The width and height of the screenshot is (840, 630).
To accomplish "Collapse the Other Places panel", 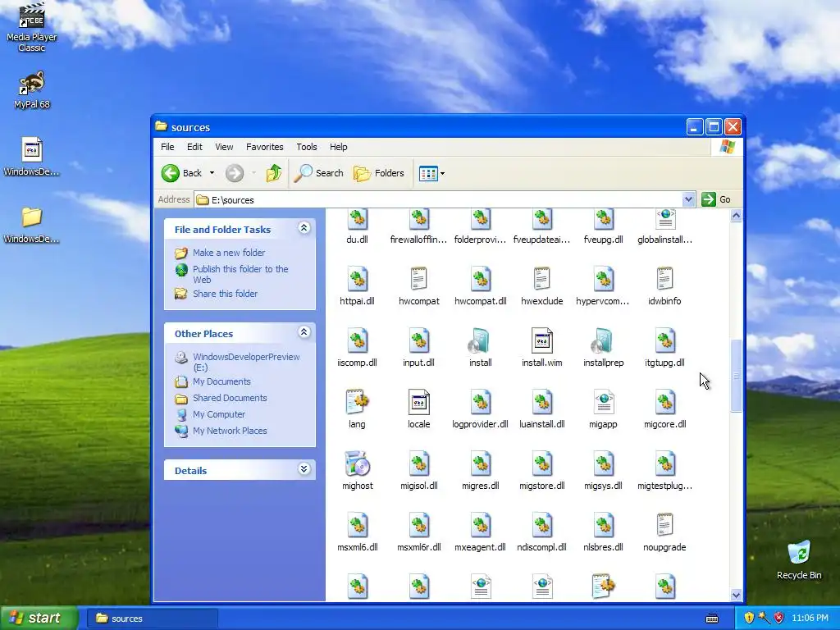I will pyautogui.click(x=304, y=332).
